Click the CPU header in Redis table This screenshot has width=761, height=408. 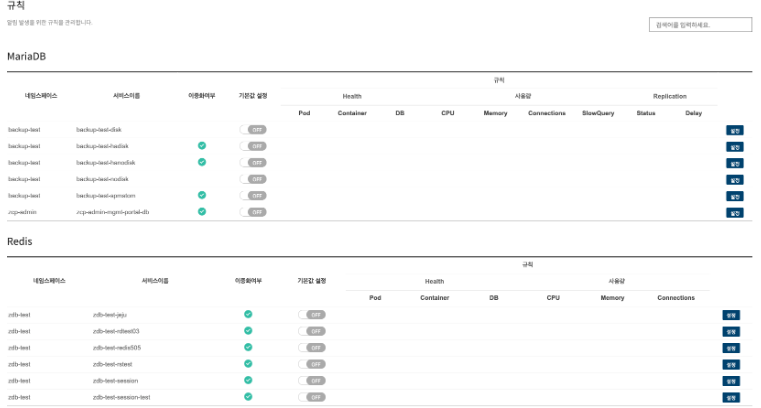tap(553, 298)
